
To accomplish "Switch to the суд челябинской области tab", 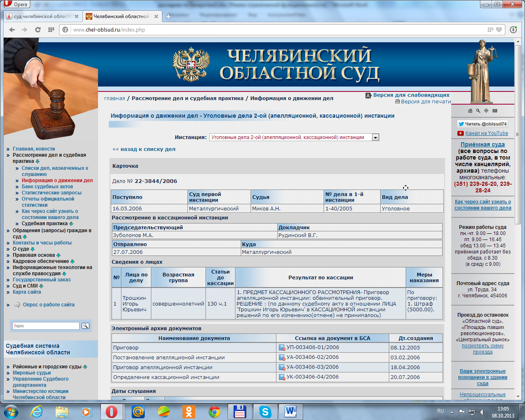I will [x=41, y=16].
